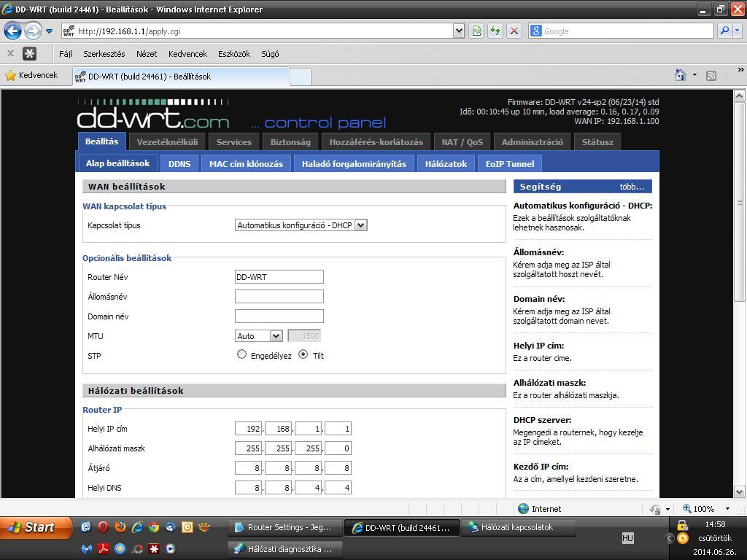This screenshot has width=747, height=560.
Task: Open the Fájl menu
Action: click(x=65, y=54)
